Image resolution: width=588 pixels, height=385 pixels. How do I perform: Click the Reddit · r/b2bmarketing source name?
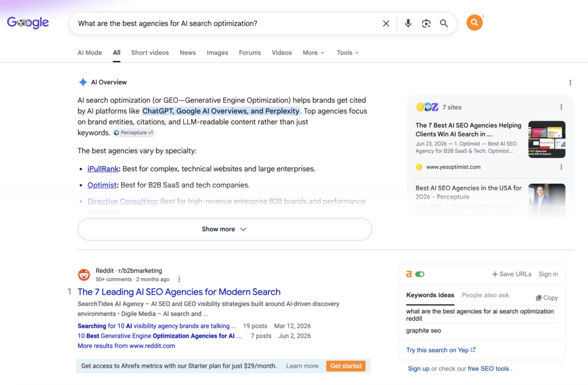click(129, 271)
